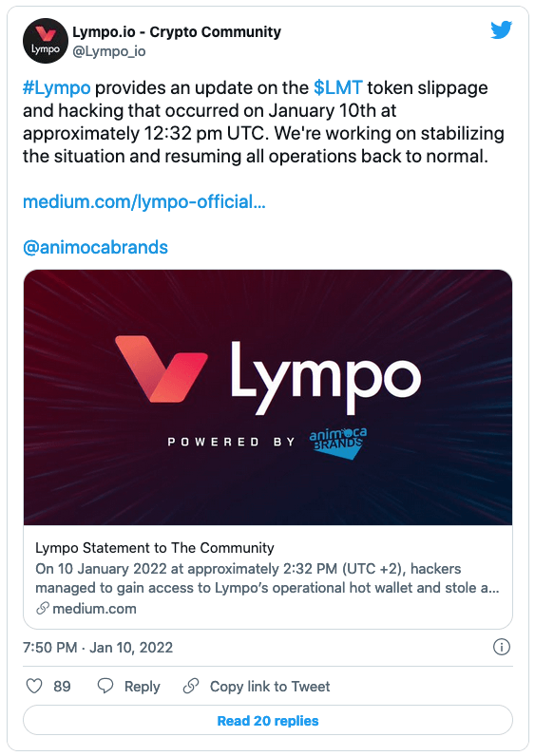Open tweet info circle icon
This screenshot has width=535, height=756.
[502, 647]
